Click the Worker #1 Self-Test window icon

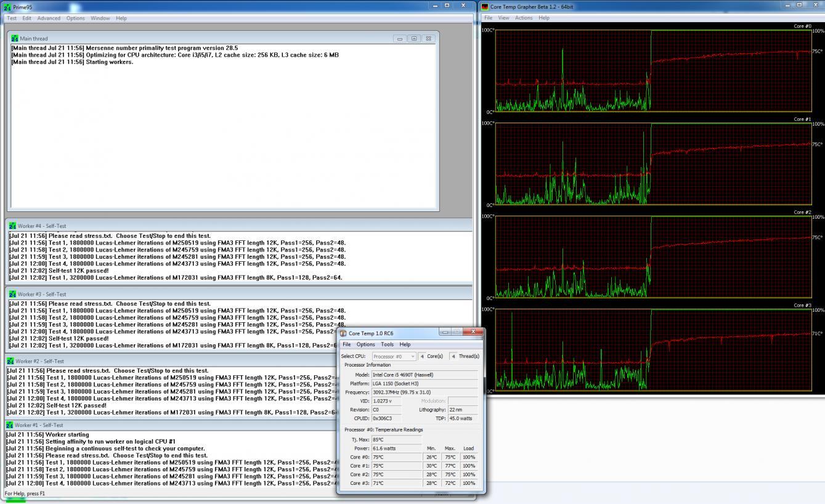point(9,425)
